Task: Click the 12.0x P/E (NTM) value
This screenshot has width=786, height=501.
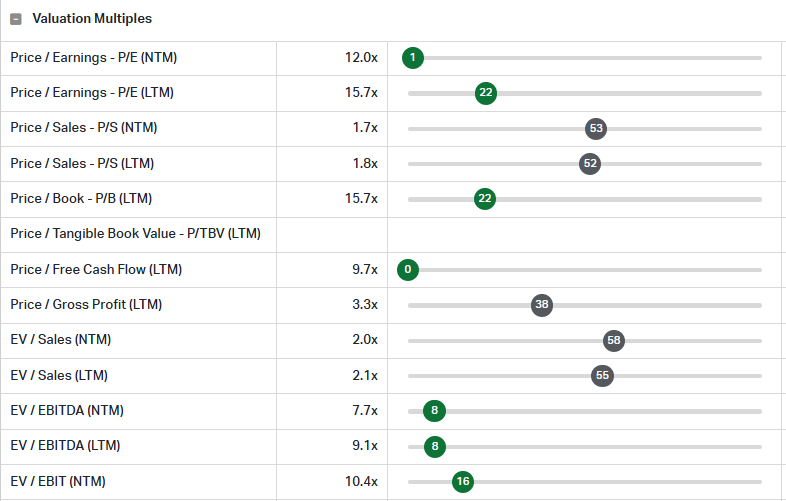Action: 361,58
